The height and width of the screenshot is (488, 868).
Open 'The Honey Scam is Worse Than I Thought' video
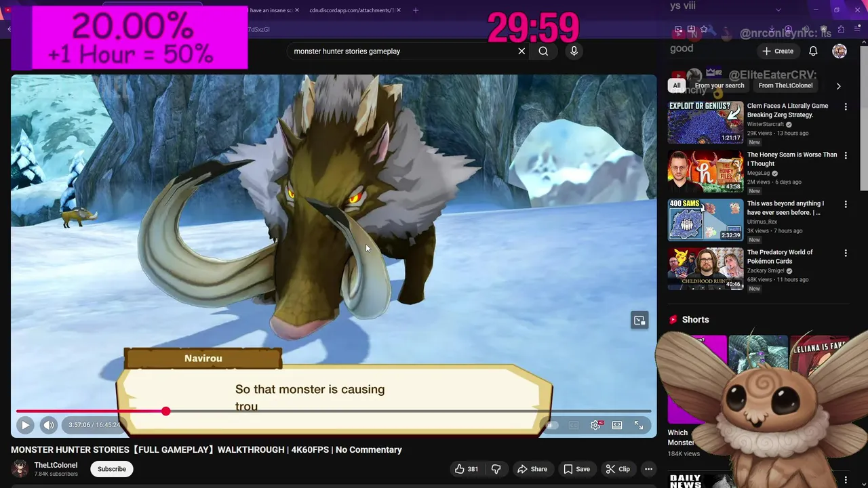tap(705, 171)
